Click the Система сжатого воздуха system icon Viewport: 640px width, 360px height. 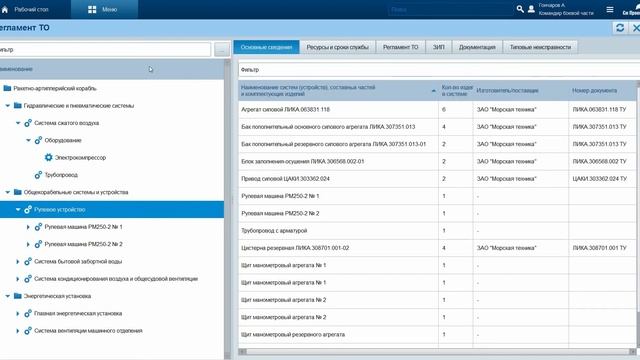click(28, 123)
